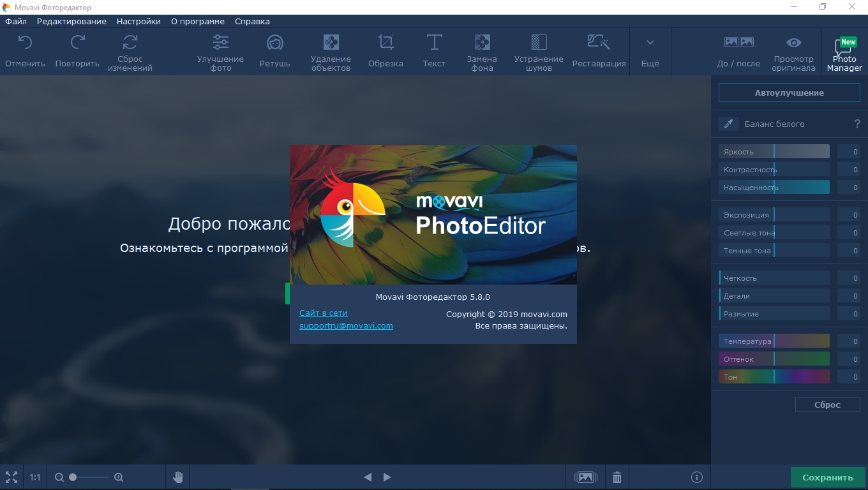Adjust the Насыщенность saturation slider
The height and width of the screenshot is (490, 868).
click(x=774, y=188)
